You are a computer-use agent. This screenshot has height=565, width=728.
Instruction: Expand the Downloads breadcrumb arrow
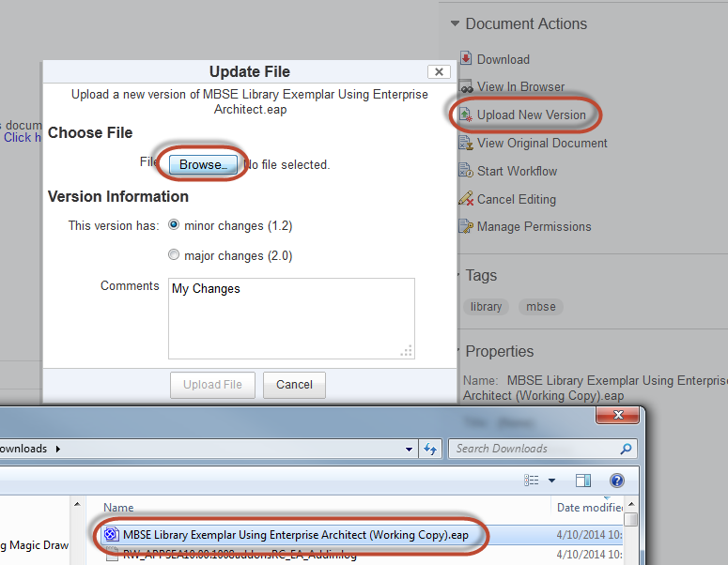pos(58,449)
